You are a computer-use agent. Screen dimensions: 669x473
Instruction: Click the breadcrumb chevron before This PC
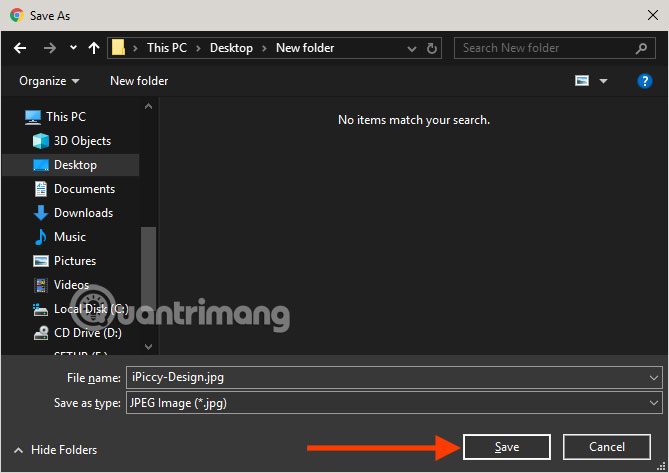coord(135,48)
